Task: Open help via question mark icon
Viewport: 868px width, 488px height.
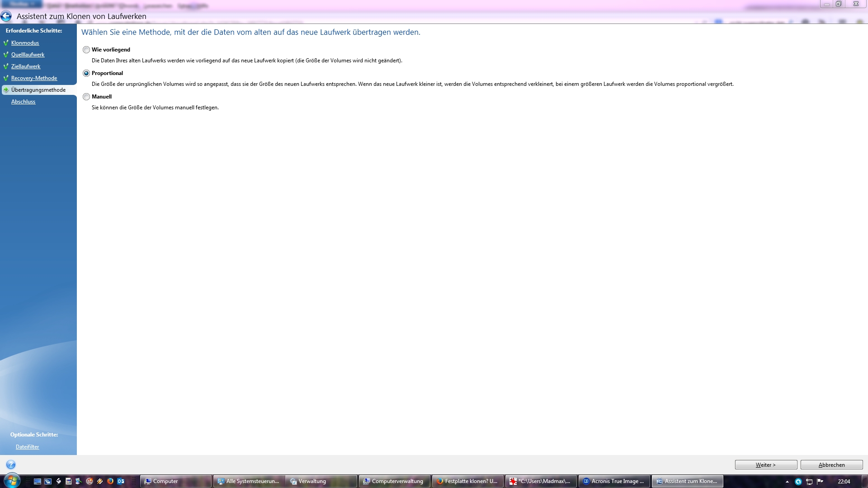Action: (11, 465)
